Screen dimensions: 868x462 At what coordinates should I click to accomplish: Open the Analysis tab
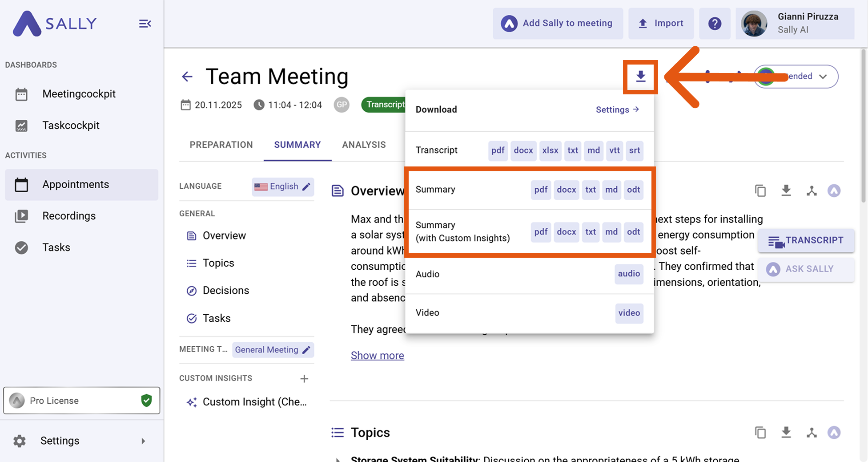[364, 145]
